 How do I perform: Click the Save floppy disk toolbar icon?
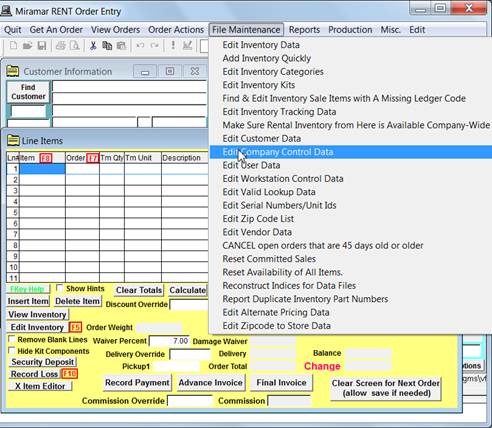[x=41, y=45]
